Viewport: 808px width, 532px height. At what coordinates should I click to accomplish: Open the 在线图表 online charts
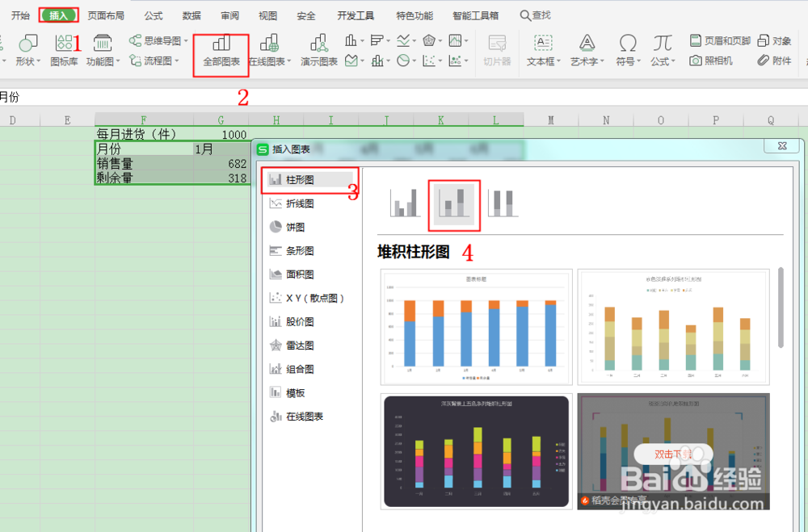click(270, 51)
